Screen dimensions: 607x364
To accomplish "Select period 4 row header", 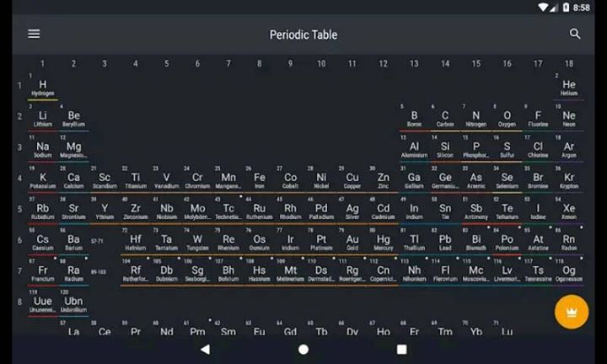I will pyautogui.click(x=19, y=179).
